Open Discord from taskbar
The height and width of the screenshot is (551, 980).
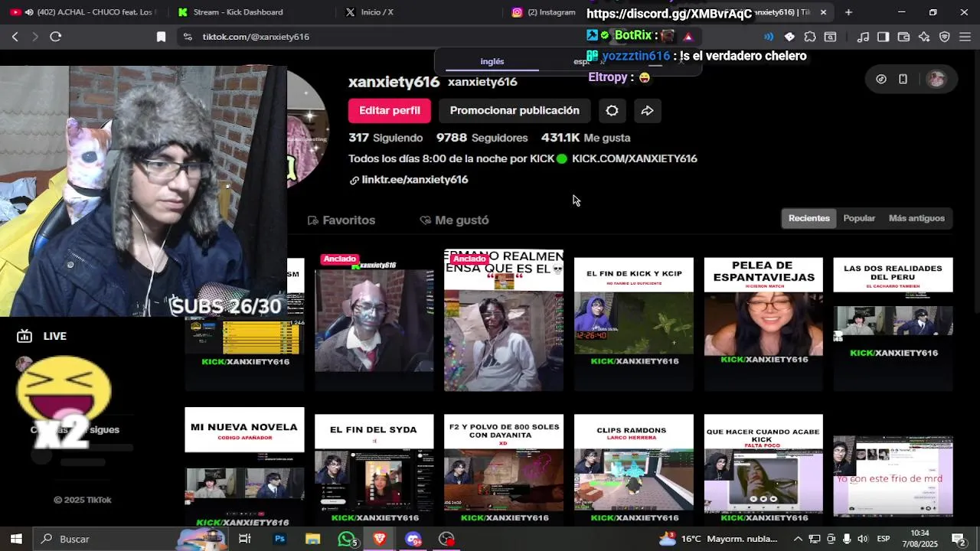pyautogui.click(x=413, y=539)
